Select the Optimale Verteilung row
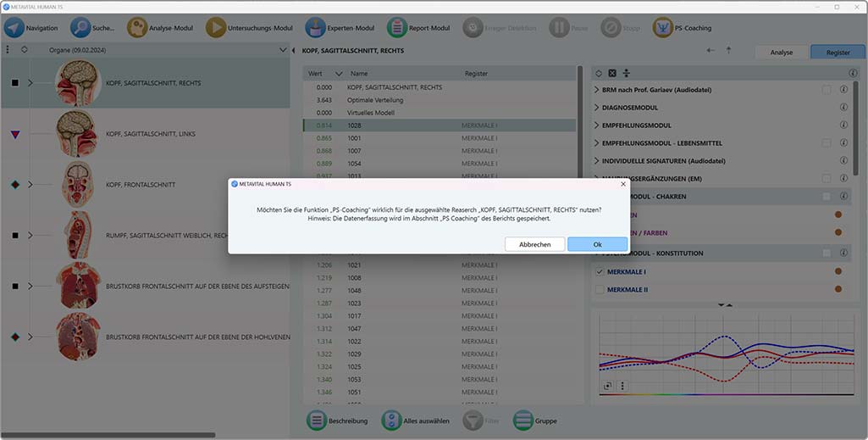The width and height of the screenshot is (868, 440). (440, 100)
